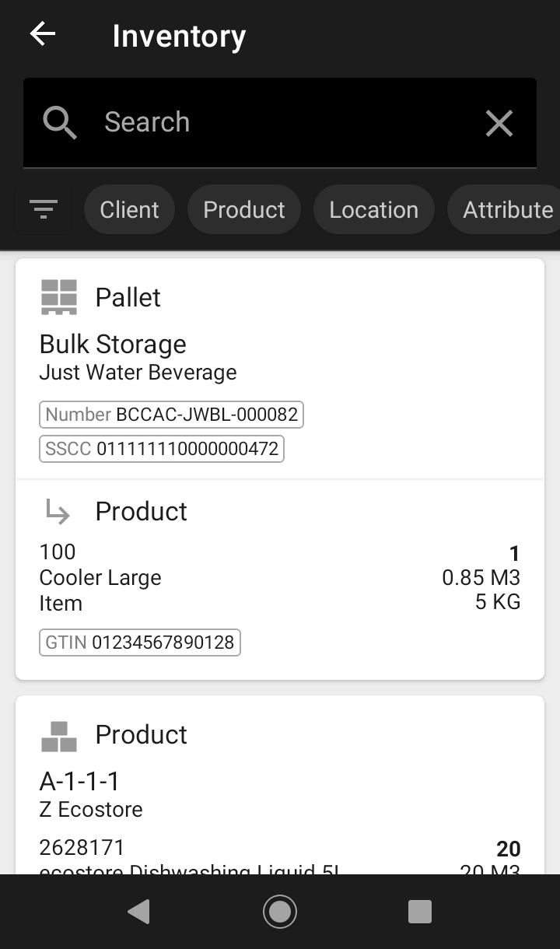Clear the search field with X
Image resolution: width=560 pixels, height=949 pixels.
click(x=499, y=123)
